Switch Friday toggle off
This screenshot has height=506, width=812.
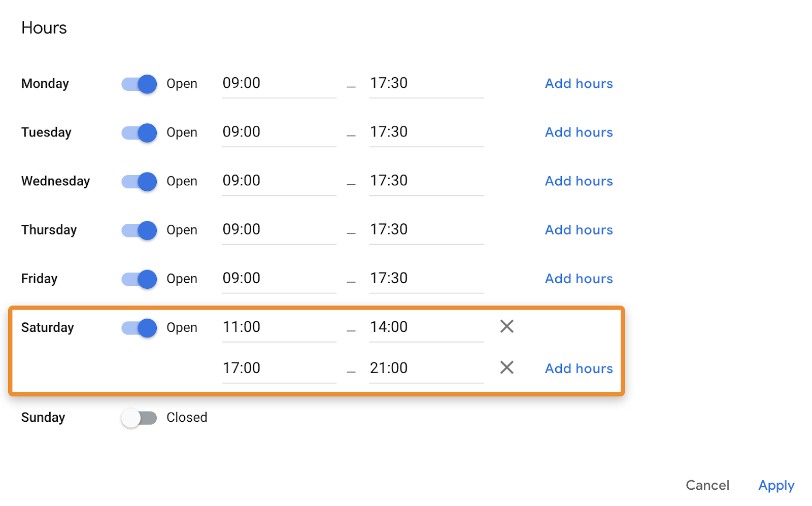139,279
